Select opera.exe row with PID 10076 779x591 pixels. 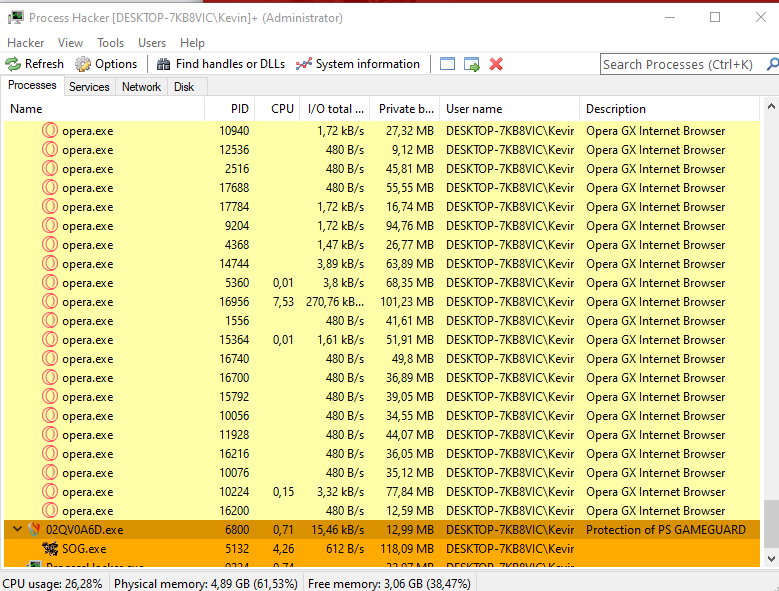click(x=382, y=473)
